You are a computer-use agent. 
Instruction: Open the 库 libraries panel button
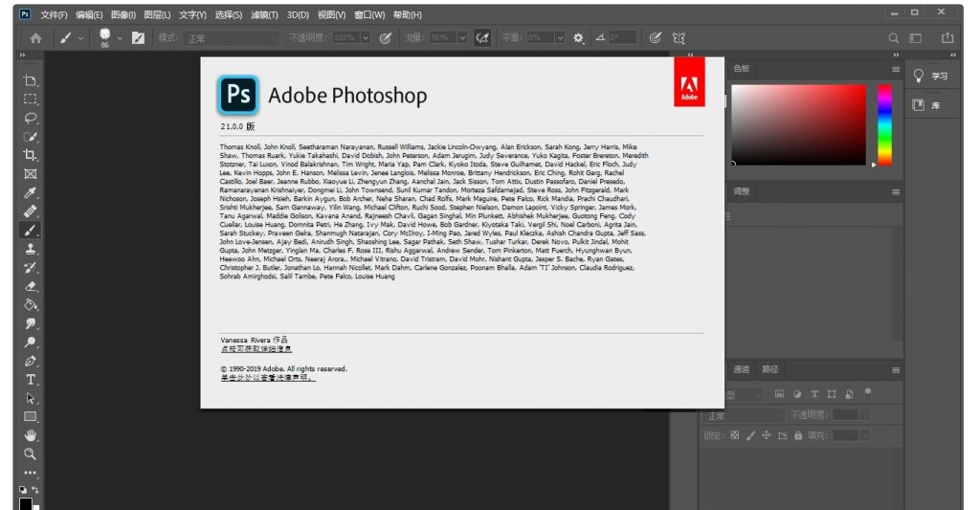click(927, 105)
